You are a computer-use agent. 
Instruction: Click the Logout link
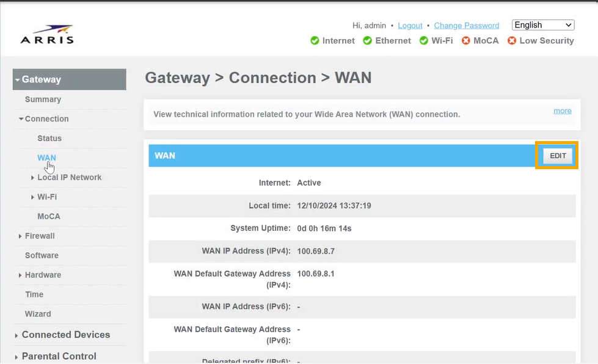[x=410, y=26]
